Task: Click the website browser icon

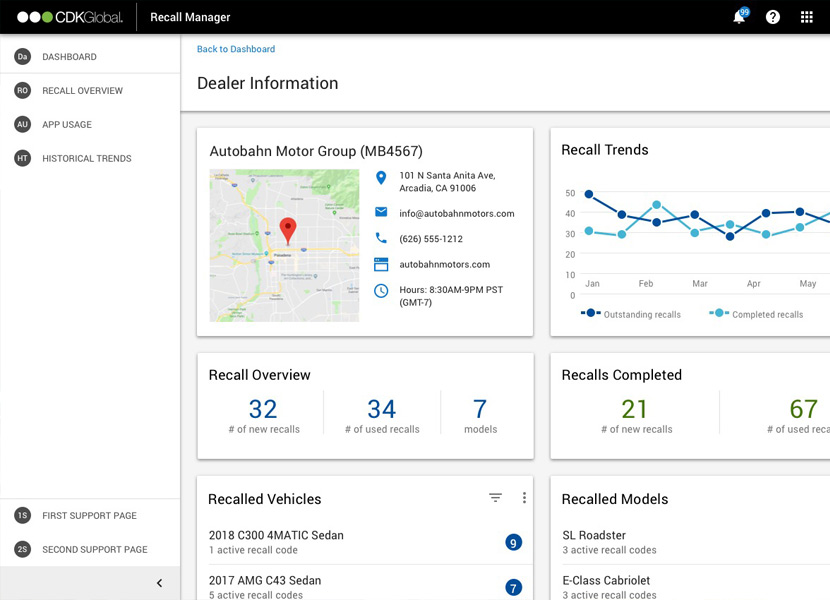Action: (381, 264)
